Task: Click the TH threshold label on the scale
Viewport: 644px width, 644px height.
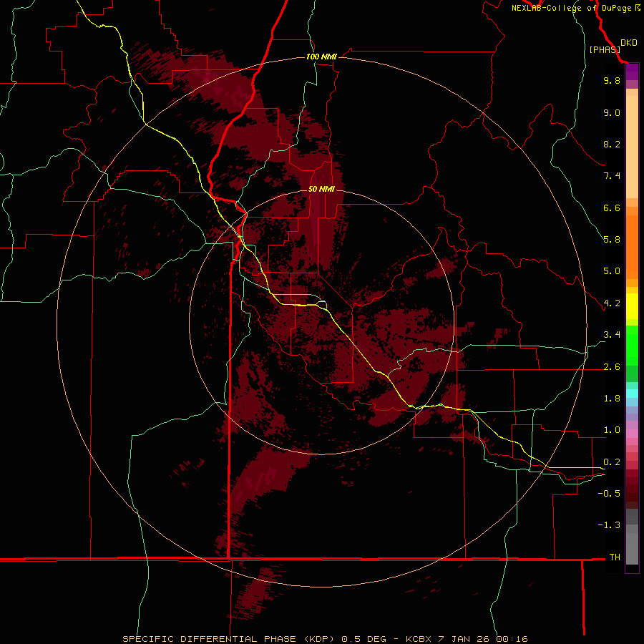Action: 615,557
